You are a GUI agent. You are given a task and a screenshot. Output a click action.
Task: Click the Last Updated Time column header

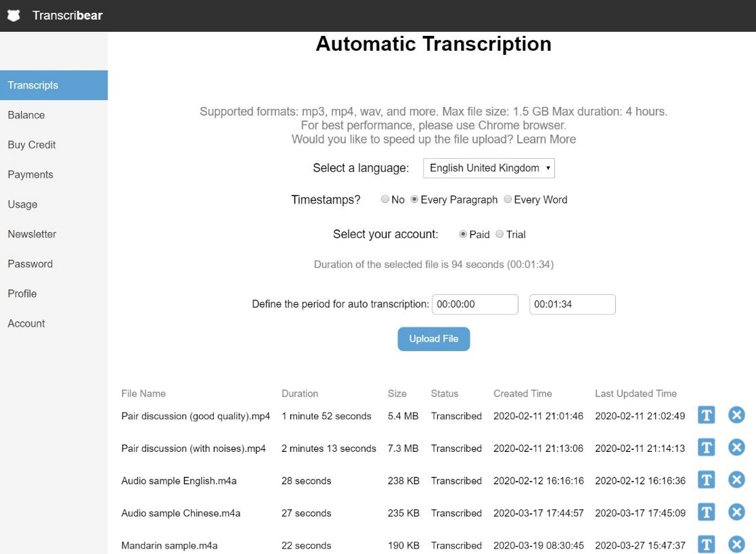coord(636,394)
